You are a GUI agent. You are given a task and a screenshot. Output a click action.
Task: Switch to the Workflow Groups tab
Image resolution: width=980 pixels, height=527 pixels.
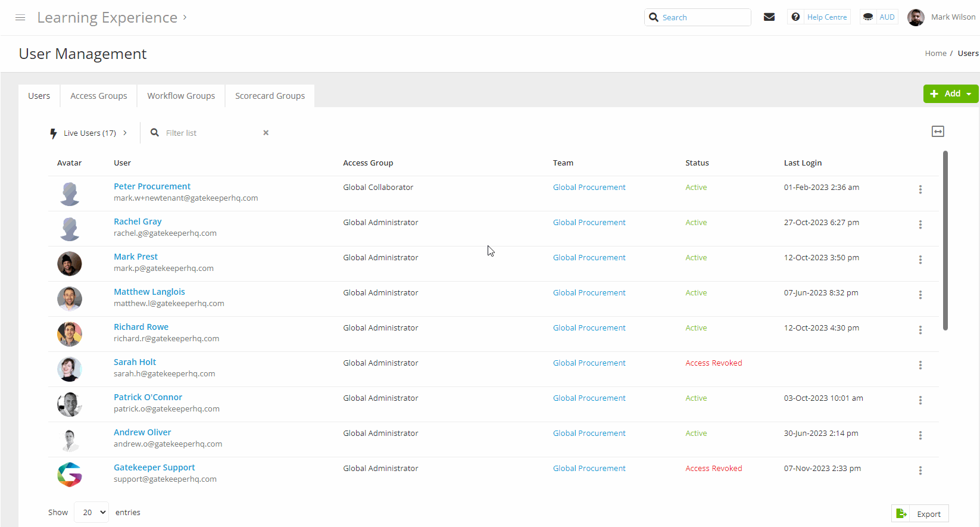click(181, 96)
